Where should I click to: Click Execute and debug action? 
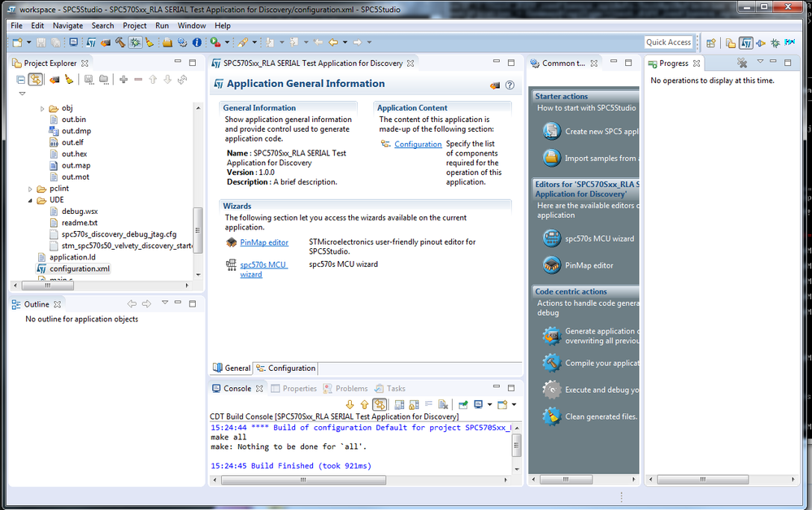(590, 390)
